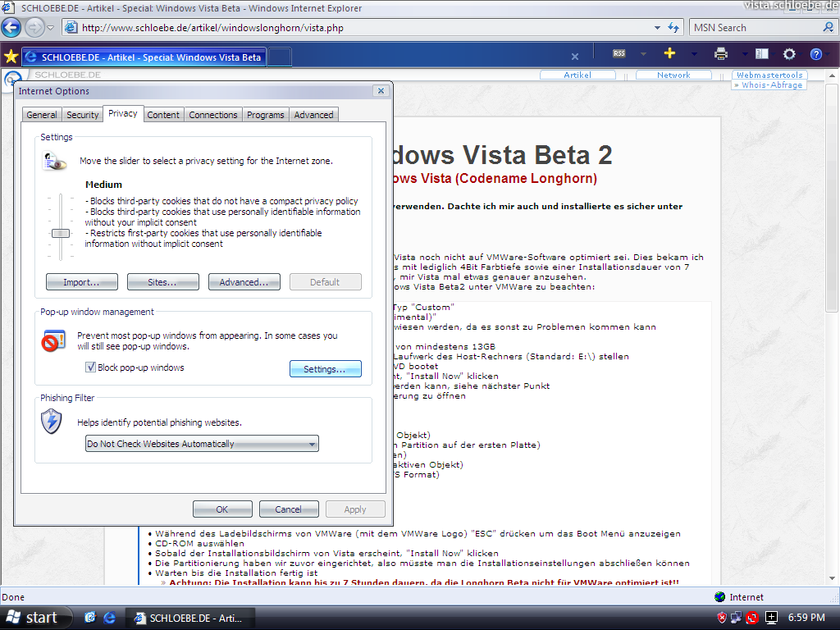Expand the RSS feeds dropdown arrow
Screen dimensions: 840x630
[x=643, y=54]
